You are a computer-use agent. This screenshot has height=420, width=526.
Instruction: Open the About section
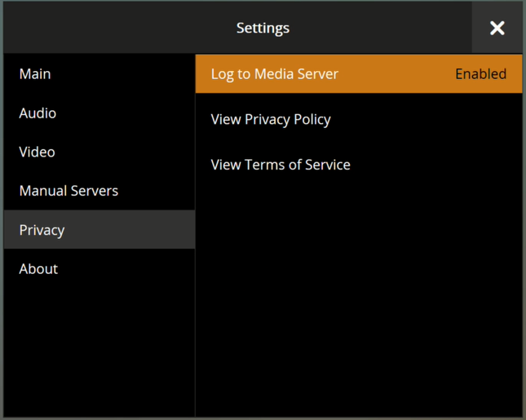point(38,269)
